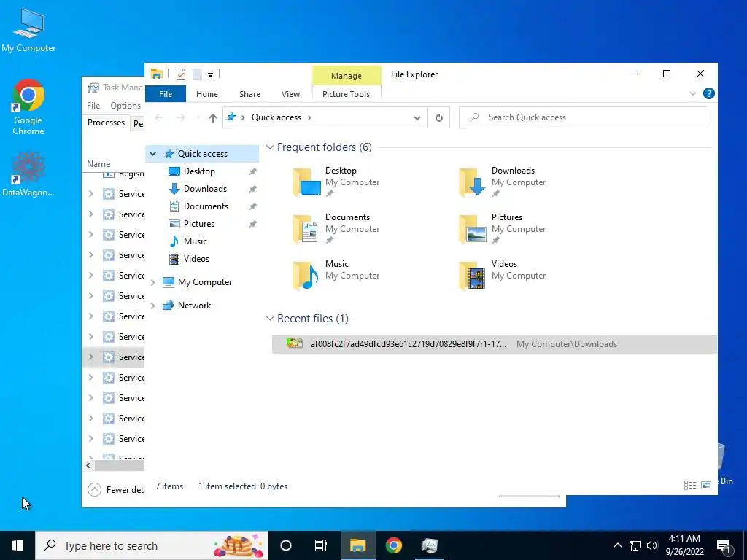747x560 pixels.
Task: Click Chrome taskbar button
Action: (393, 545)
